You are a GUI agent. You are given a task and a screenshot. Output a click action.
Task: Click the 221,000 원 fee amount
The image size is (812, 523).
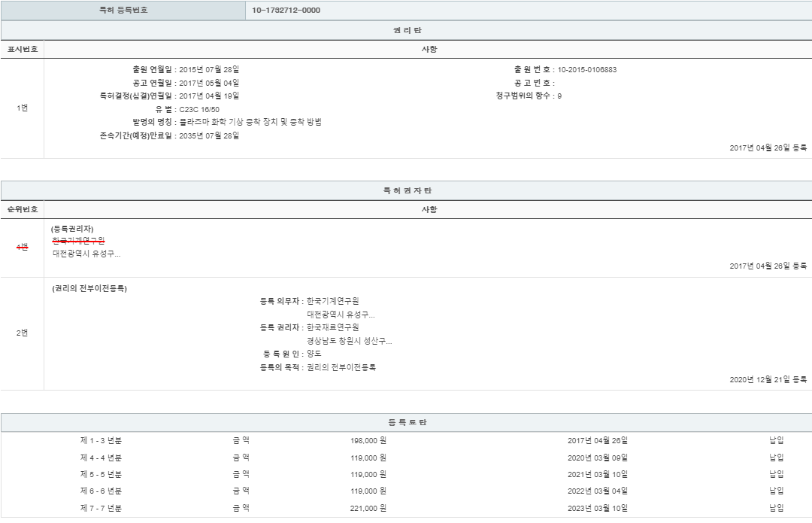(x=368, y=508)
